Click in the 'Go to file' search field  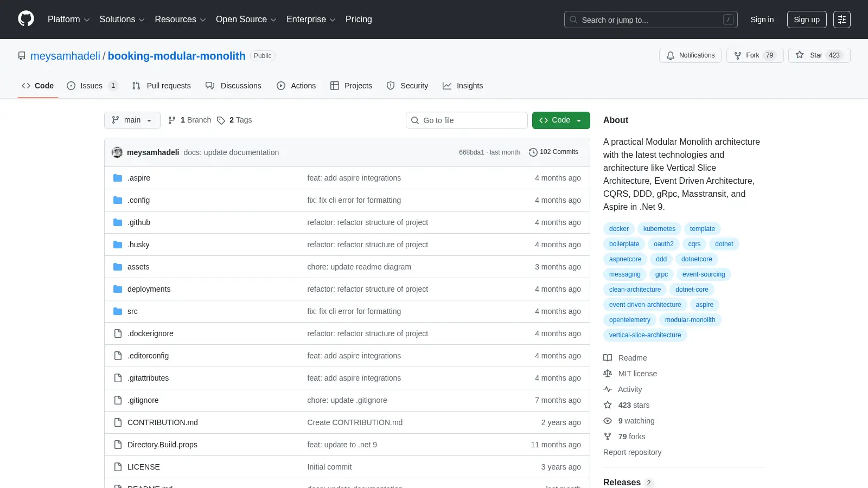[x=467, y=120]
